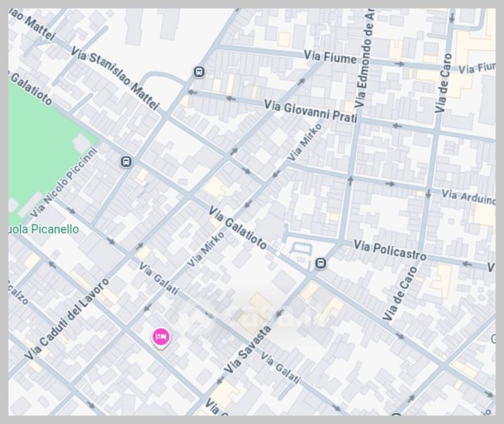
Task: Select bus stop icon near Via Policastro
Action: click(x=320, y=264)
